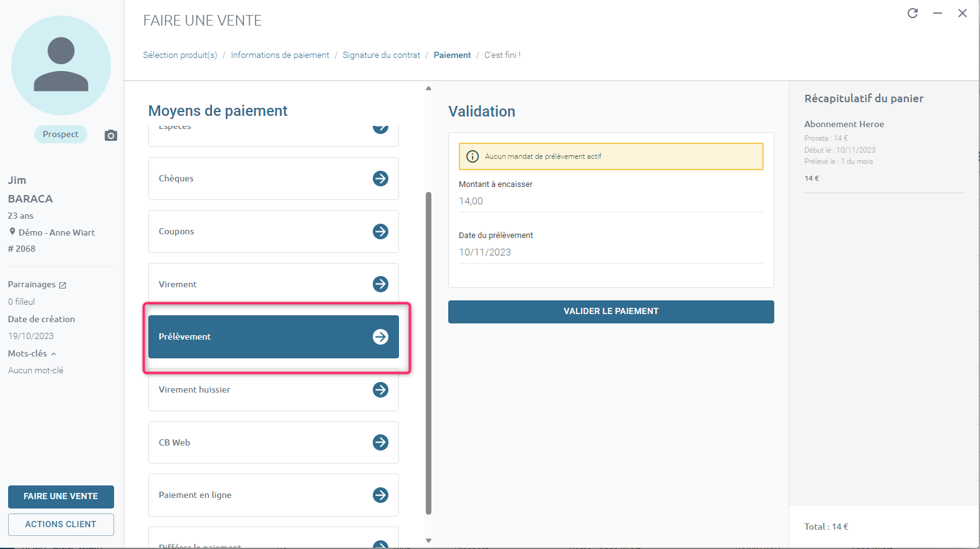This screenshot has height=549, width=980.
Task: Click the arrow icon on Chèques
Action: 380,178
